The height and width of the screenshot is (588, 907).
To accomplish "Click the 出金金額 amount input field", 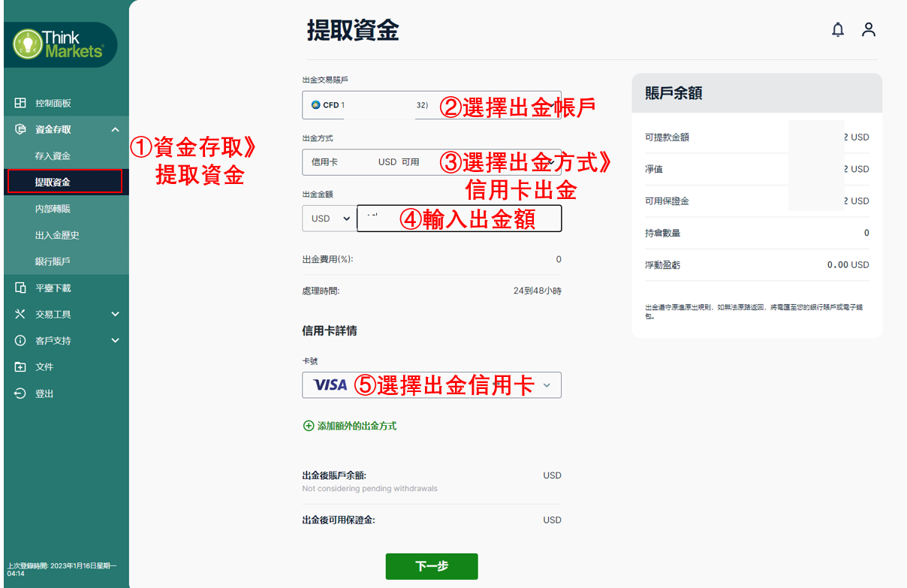I will point(459,219).
